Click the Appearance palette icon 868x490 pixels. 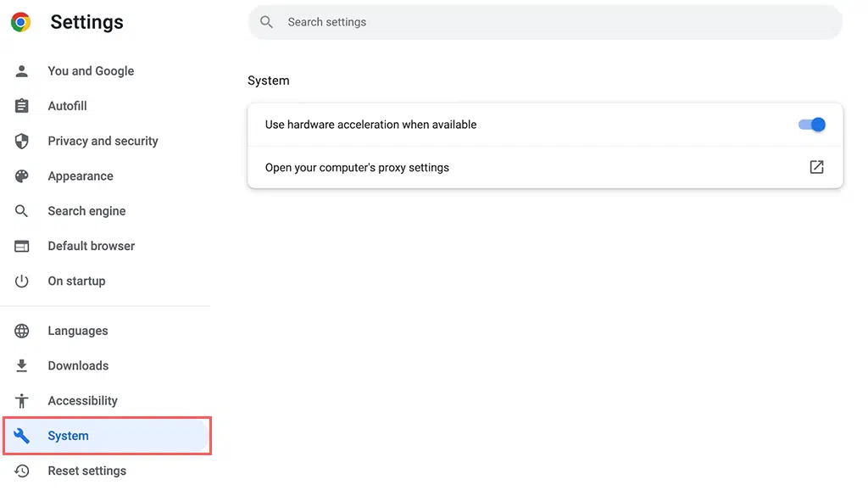click(x=22, y=176)
